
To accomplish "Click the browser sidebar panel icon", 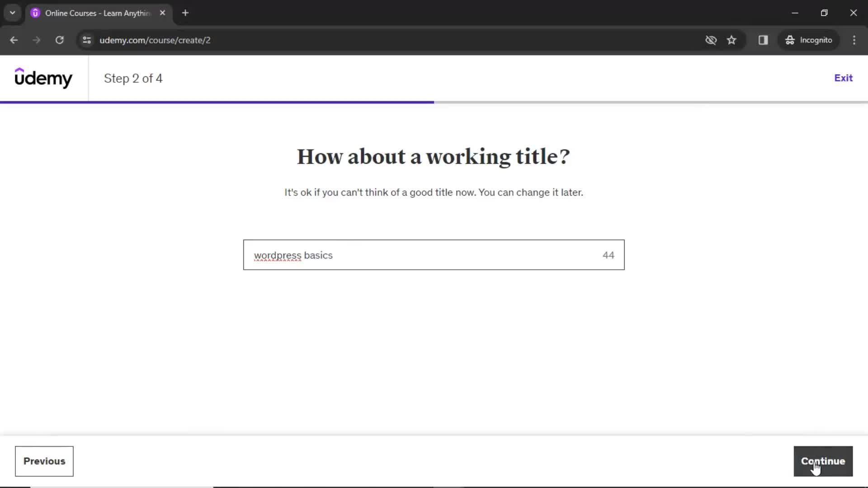I will (x=764, y=40).
